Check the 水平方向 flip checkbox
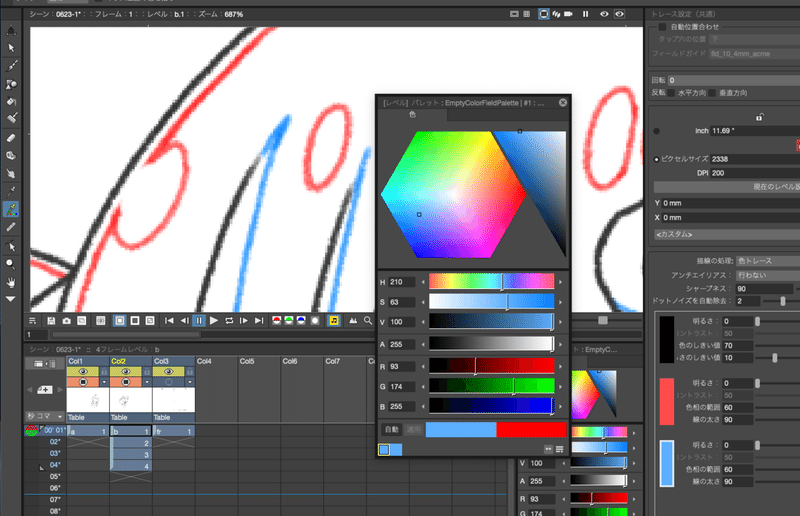The height and width of the screenshot is (516, 800). click(x=671, y=93)
